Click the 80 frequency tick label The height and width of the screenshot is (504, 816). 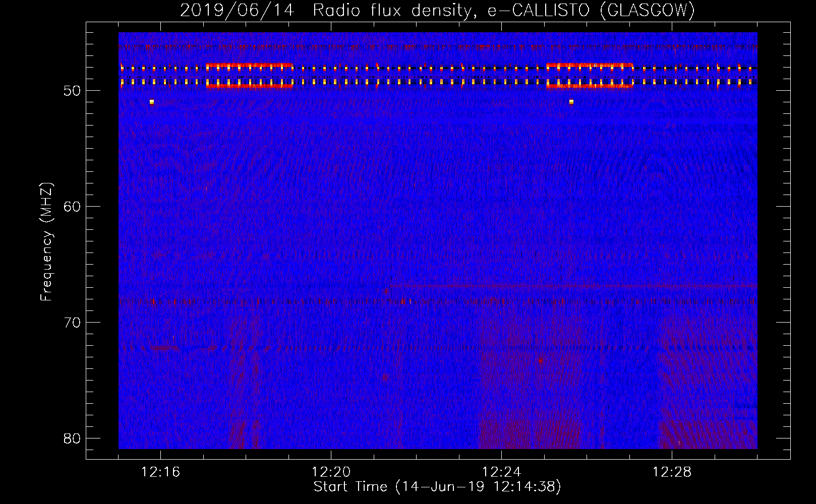coord(72,438)
